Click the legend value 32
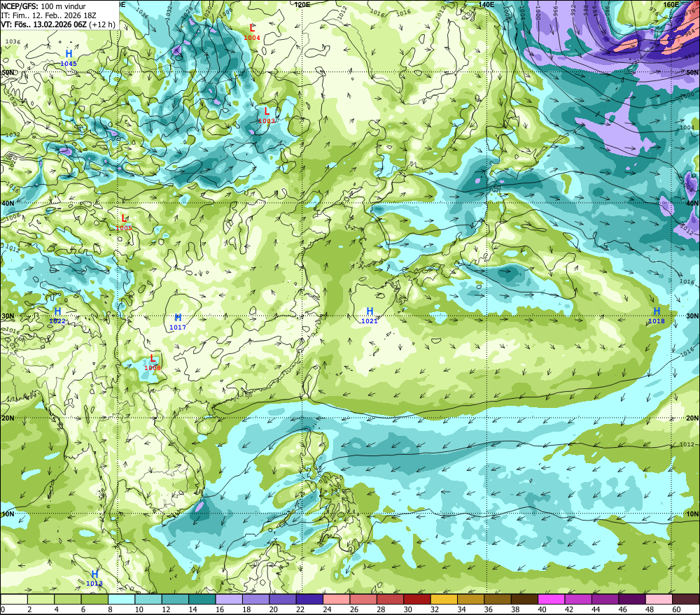700x615 pixels. [435, 609]
